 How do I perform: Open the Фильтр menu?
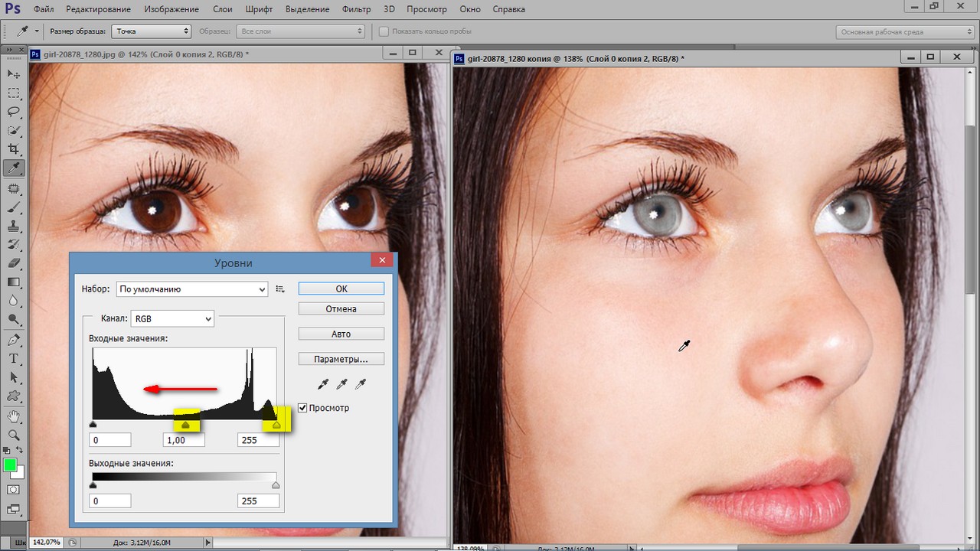coord(354,9)
